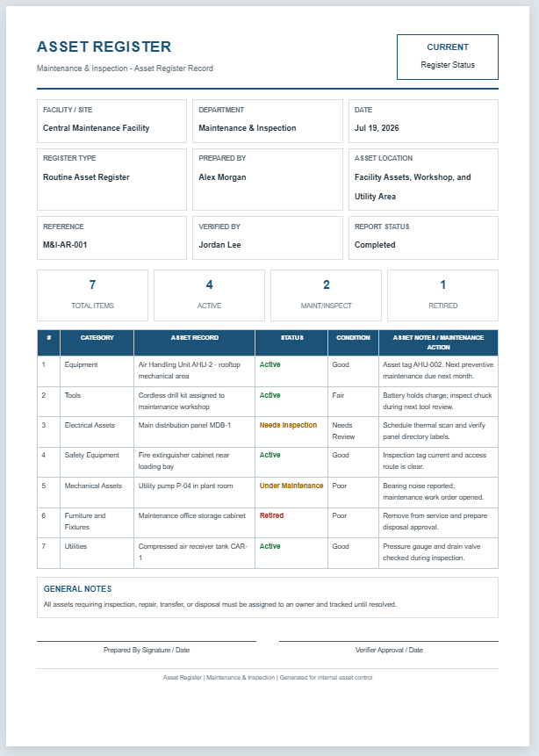Click 'Main distribution panel MDB-1' record
Screen dimensions: 539x756
(194, 431)
